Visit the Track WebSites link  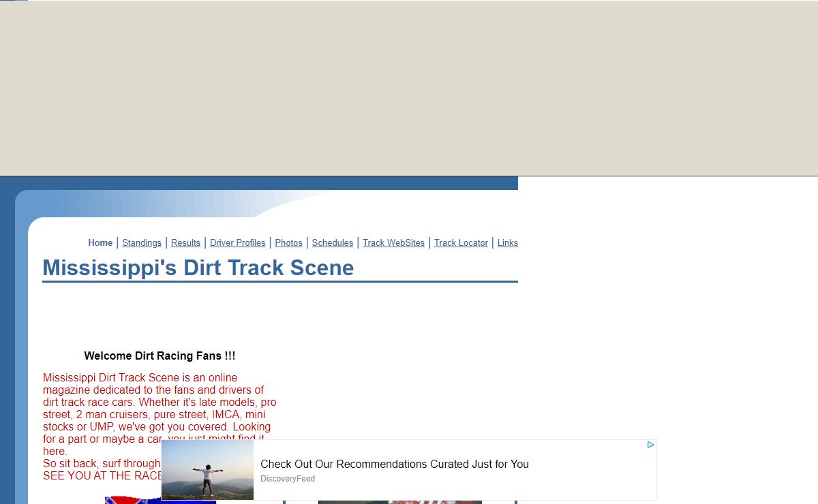[x=393, y=243]
